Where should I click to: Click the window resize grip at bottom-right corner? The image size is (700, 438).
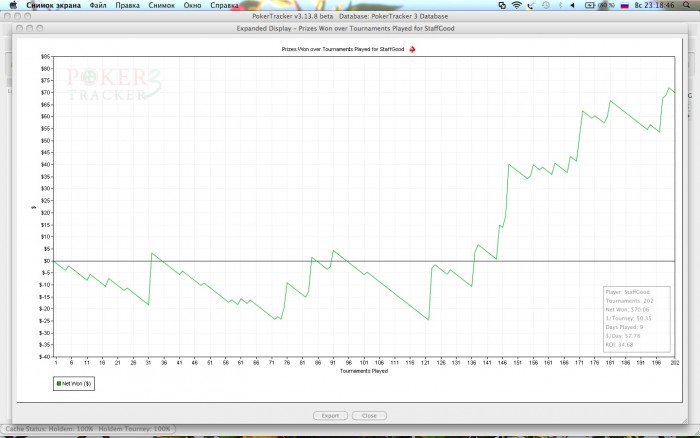click(684, 421)
